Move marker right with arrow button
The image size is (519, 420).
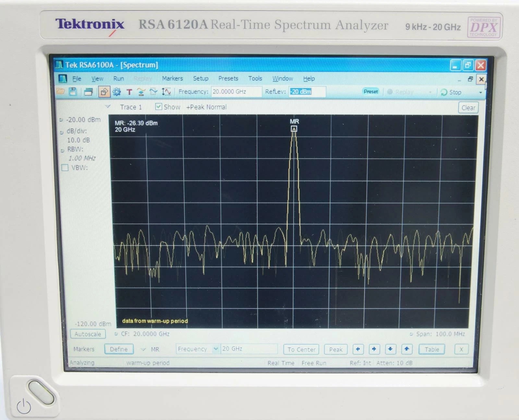pyautogui.click(x=374, y=349)
